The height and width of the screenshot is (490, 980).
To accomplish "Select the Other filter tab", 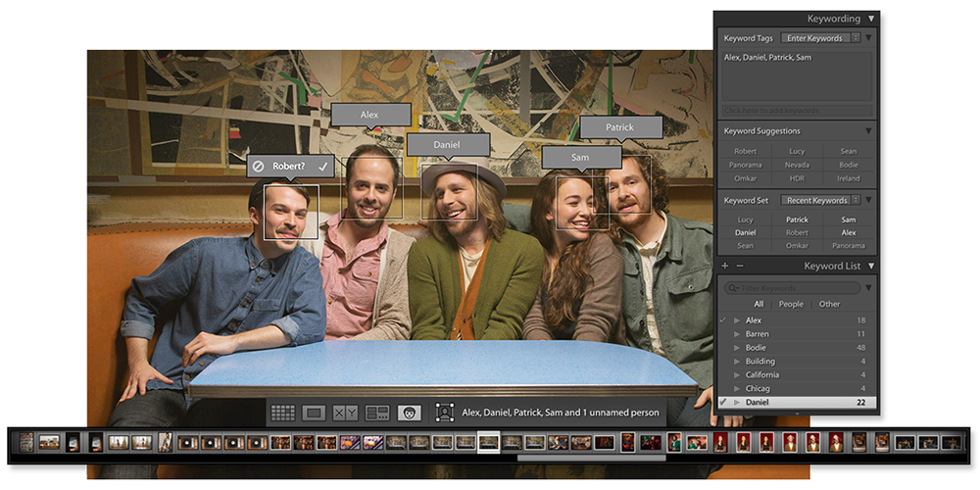I will pos(829,304).
